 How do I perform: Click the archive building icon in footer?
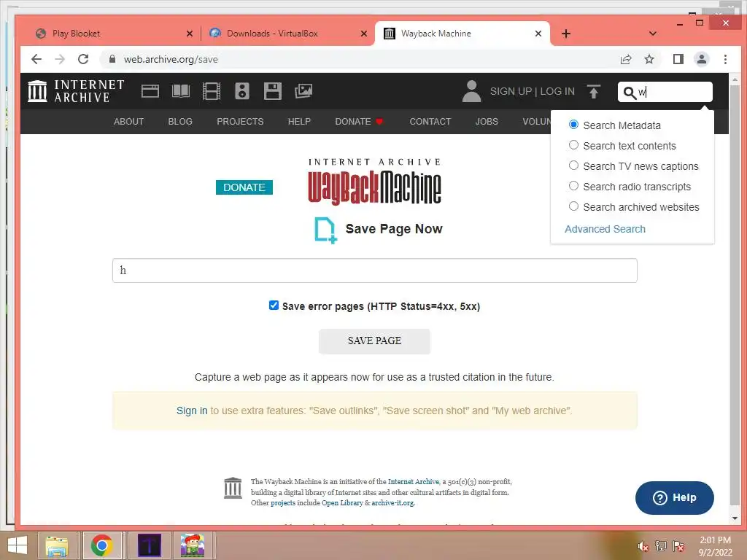point(233,488)
